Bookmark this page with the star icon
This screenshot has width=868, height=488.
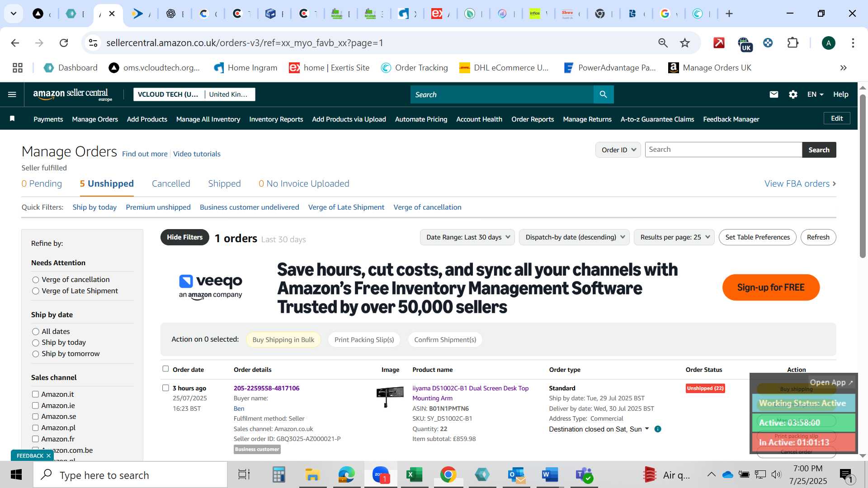pos(685,43)
